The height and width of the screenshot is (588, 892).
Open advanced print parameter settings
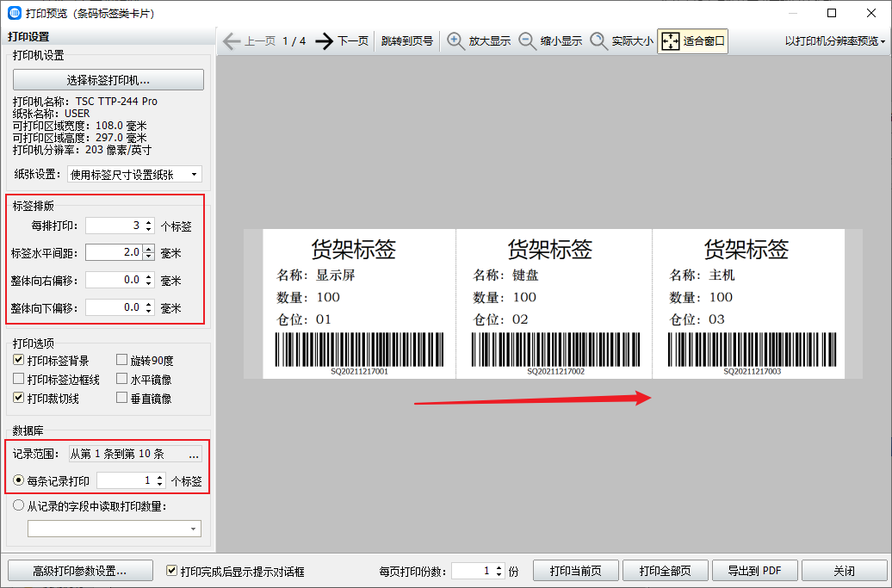80,571
